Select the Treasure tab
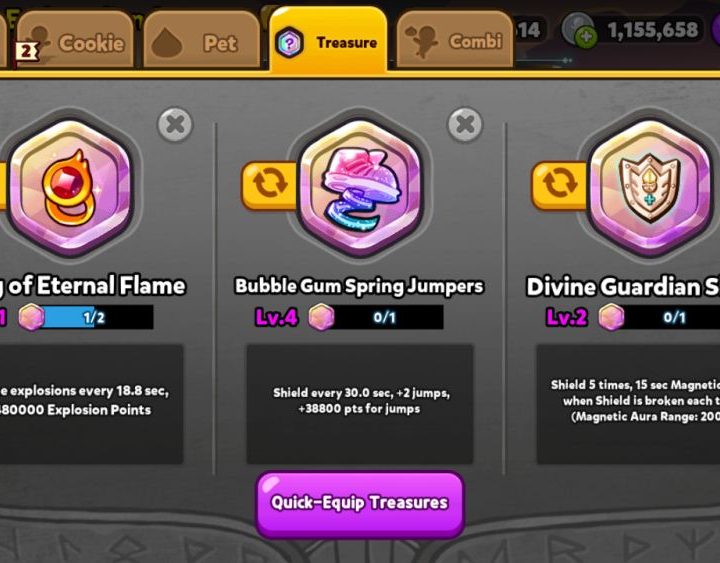 329,40
